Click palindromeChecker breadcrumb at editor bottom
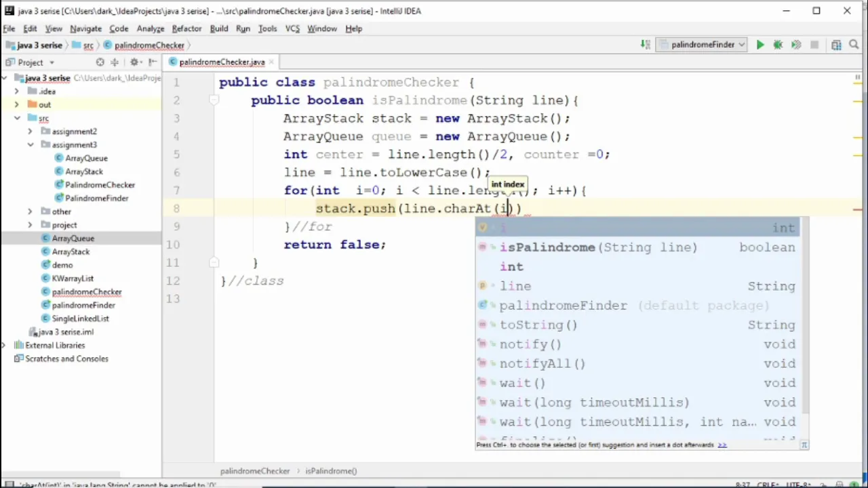The width and height of the screenshot is (868, 488). (x=255, y=471)
